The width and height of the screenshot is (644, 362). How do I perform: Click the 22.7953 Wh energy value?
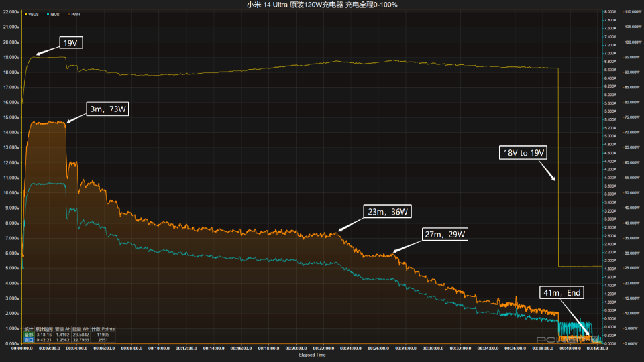point(81,340)
